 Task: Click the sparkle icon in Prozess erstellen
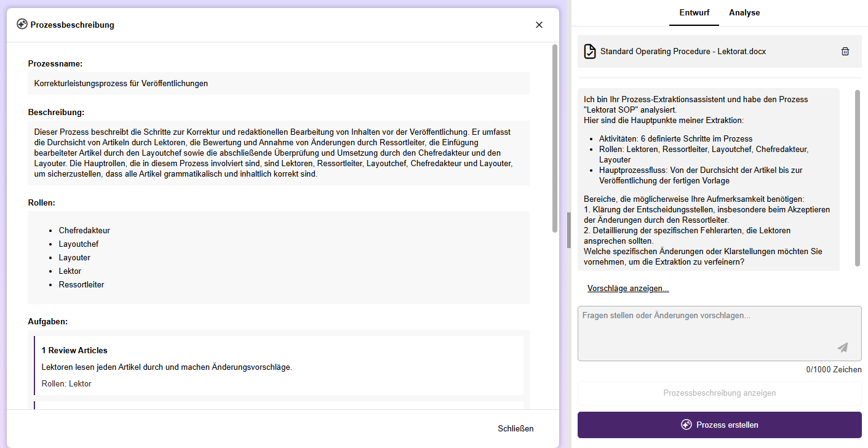[687, 425]
